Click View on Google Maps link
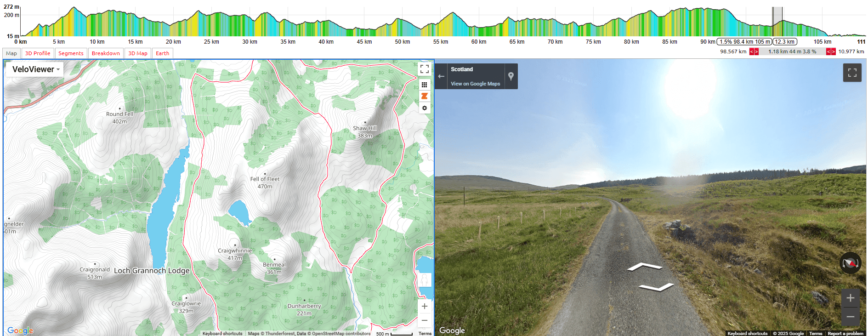868x336 pixels. [x=475, y=84]
